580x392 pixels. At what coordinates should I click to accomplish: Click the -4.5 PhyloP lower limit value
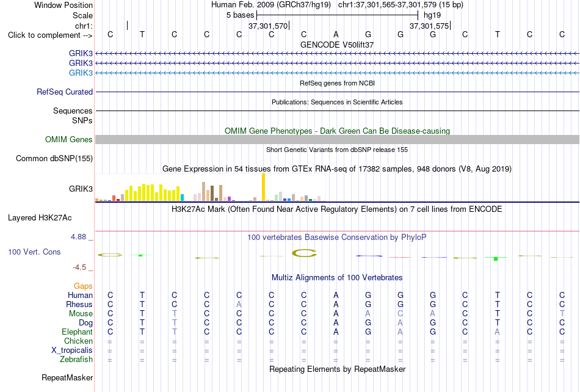click(x=79, y=267)
